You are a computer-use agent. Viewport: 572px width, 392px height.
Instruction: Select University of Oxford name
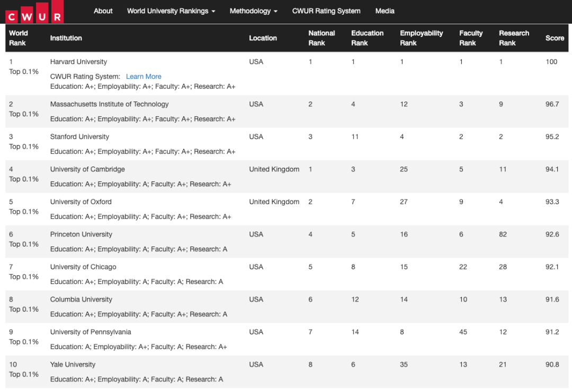(x=81, y=202)
